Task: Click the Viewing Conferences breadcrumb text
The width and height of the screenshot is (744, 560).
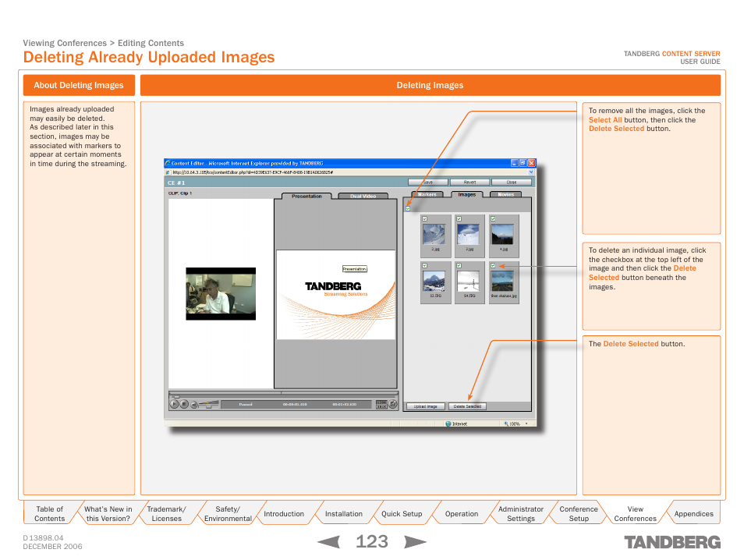Action: pyautogui.click(x=65, y=43)
